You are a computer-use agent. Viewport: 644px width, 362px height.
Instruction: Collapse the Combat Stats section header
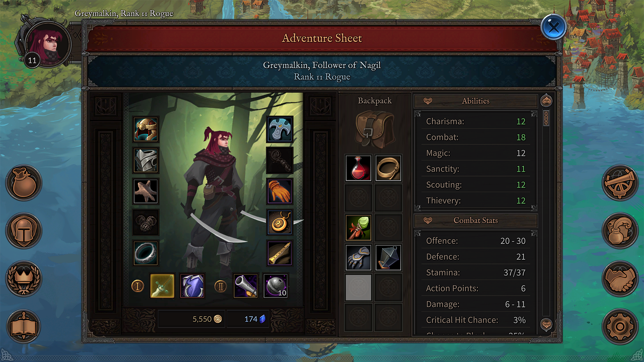click(x=476, y=221)
